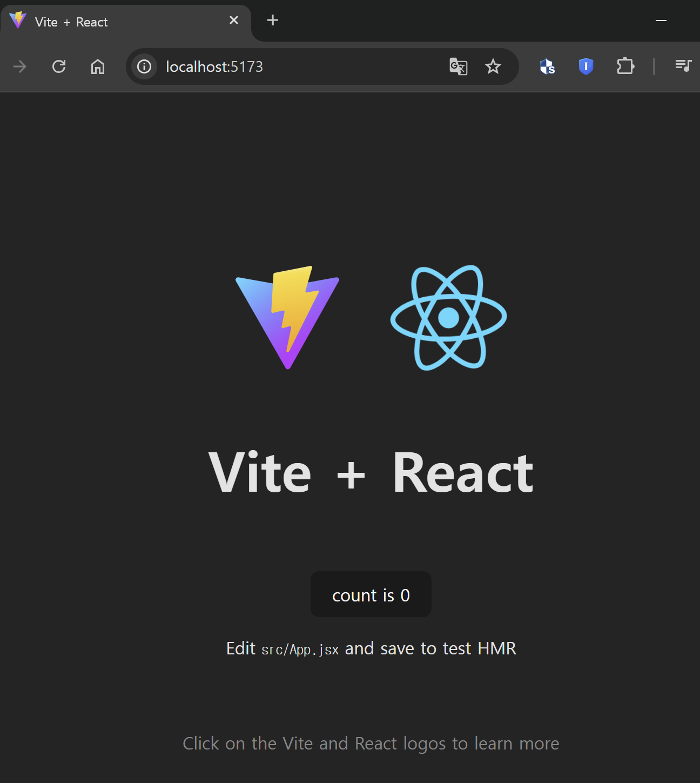
Task: Open a new tab with the plus button
Action: [x=273, y=21]
